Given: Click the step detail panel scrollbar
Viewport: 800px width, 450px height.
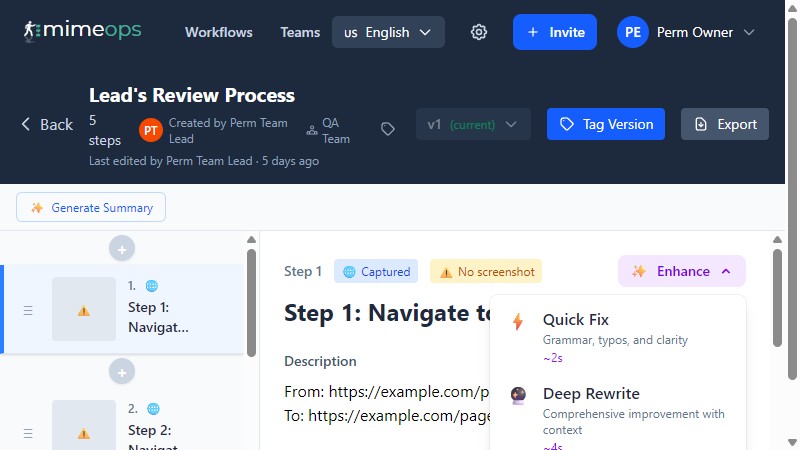Looking at the screenshot, I should [x=777, y=298].
